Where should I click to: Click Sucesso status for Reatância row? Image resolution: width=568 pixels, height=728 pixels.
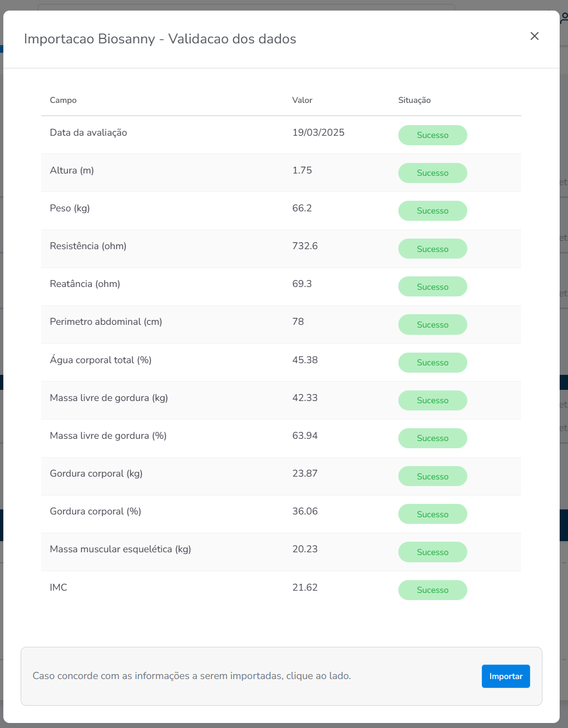click(432, 286)
